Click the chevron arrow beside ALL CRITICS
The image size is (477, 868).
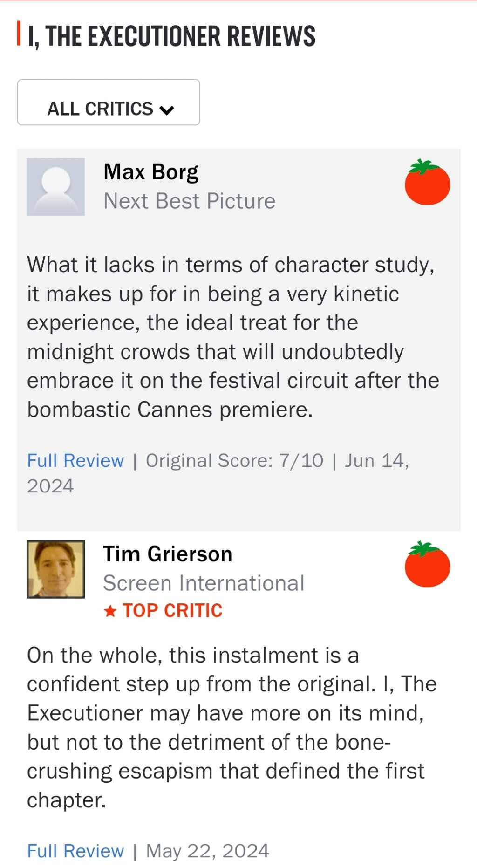167,110
